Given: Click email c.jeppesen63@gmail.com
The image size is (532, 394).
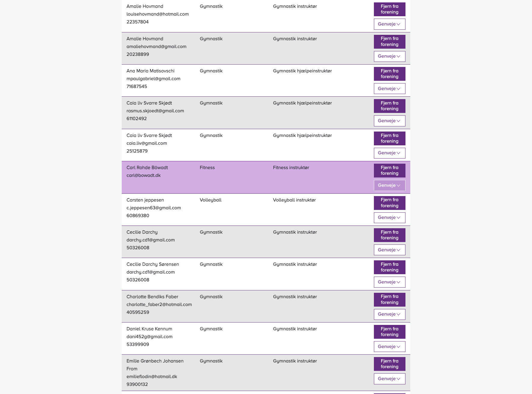Looking at the screenshot, I should pyautogui.click(x=154, y=208).
